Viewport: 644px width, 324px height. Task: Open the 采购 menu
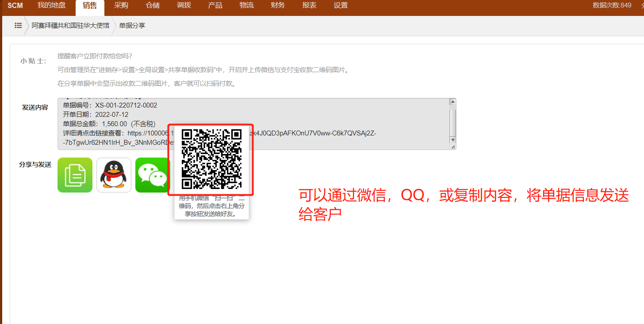point(121,6)
